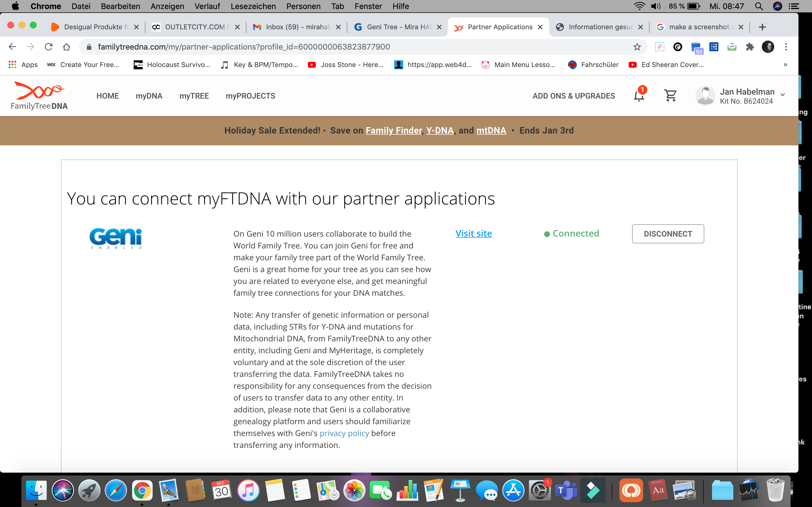The height and width of the screenshot is (507, 812).
Task: Reload the page
Action: coord(49,47)
